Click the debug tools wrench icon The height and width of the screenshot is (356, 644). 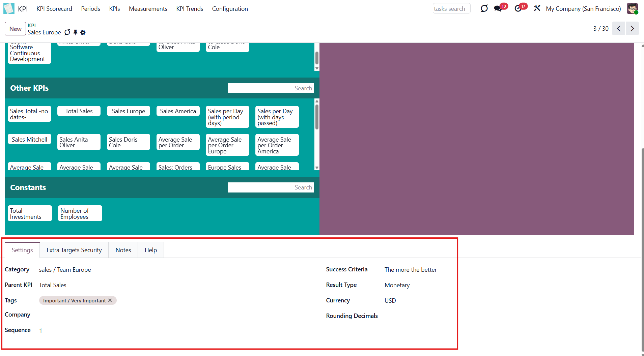coord(537,8)
